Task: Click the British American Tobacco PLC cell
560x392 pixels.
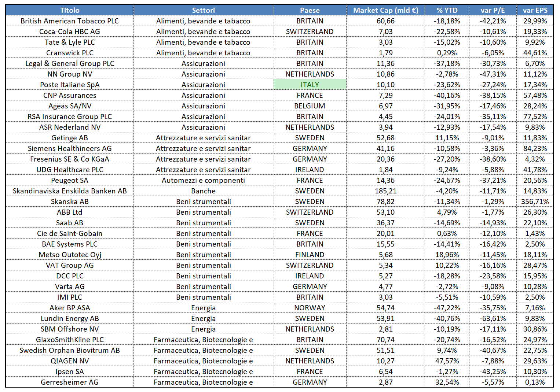Action: 70,21
